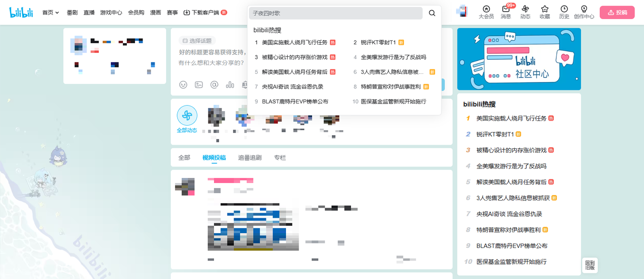
Task: Focus the search box showing 子夜四时歌
Action: click(x=336, y=13)
